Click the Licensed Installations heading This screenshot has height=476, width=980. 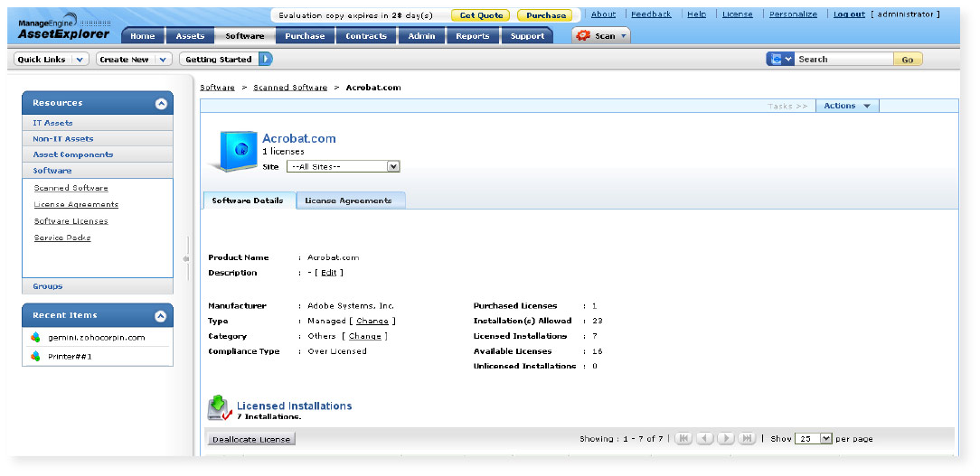294,406
